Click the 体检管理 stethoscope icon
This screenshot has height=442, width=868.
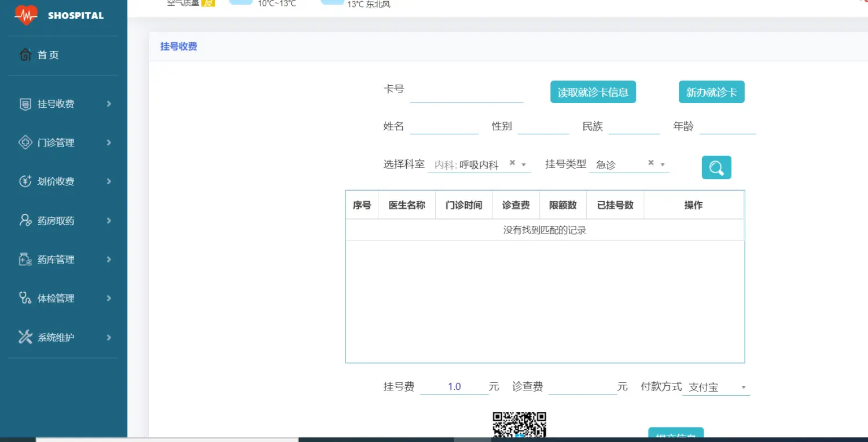pos(25,298)
